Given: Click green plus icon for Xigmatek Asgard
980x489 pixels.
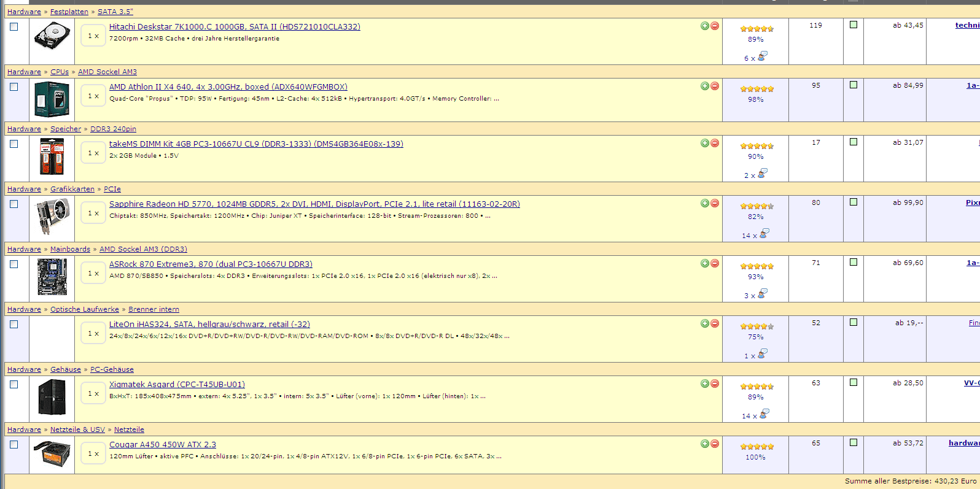Looking at the screenshot, I should coord(705,383).
